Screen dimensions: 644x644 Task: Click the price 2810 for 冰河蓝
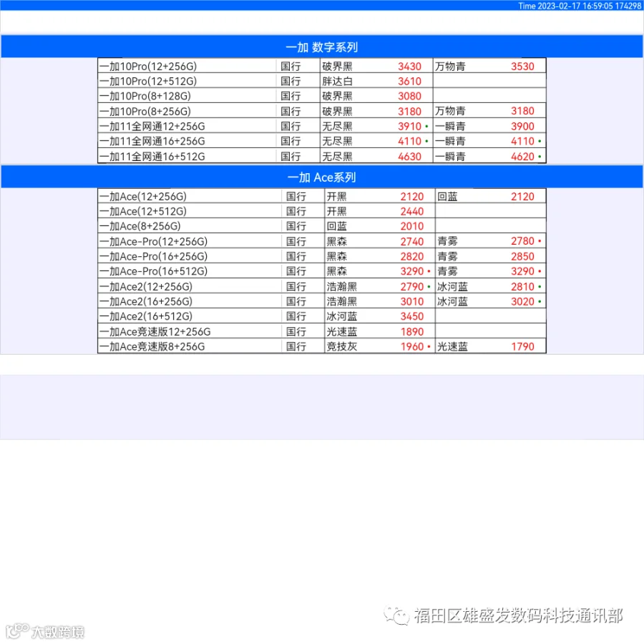(x=522, y=286)
